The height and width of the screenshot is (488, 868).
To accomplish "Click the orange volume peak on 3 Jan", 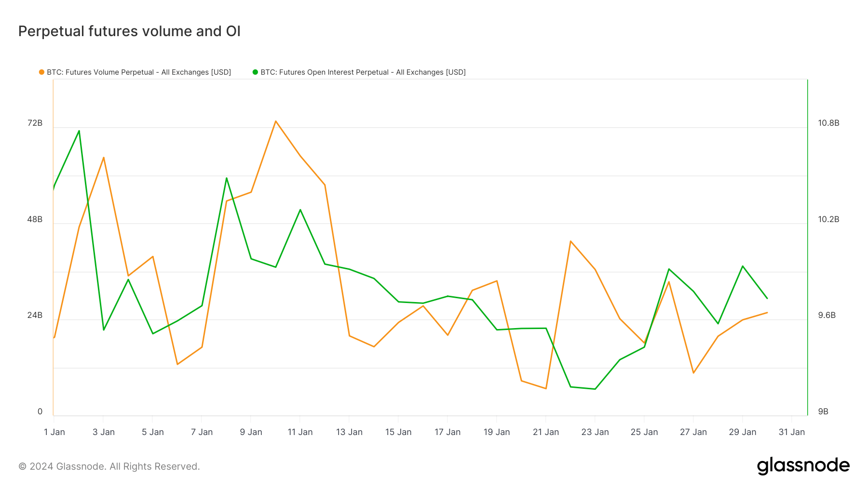I will (104, 158).
